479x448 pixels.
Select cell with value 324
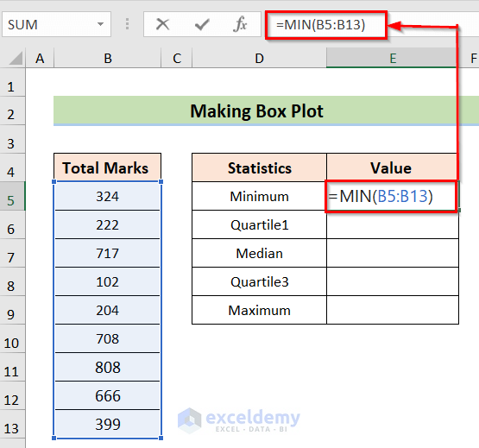click(108, 196)
